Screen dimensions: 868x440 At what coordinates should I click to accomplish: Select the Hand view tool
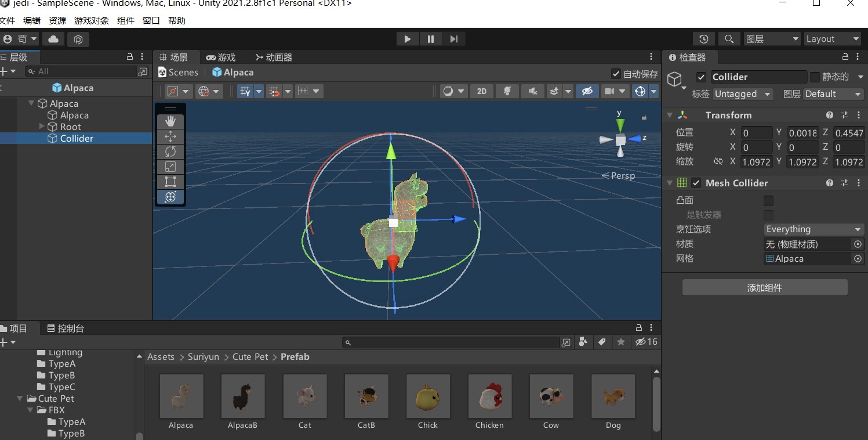(170, 121)
